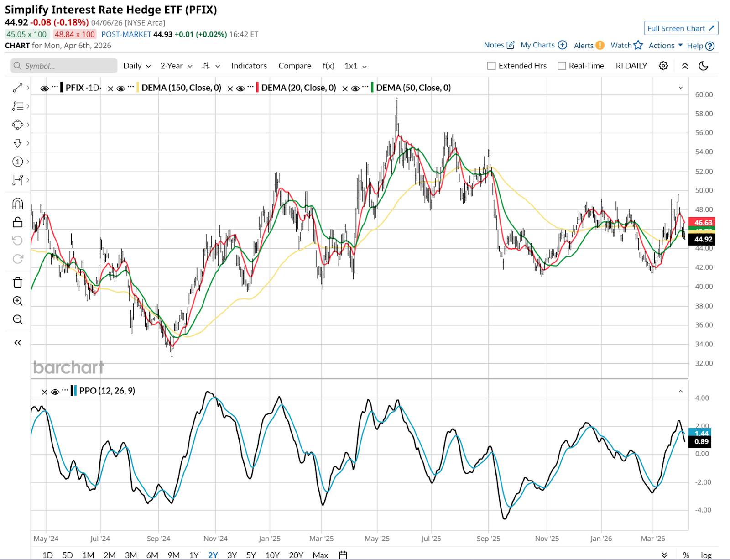Click the Full Screen Chart button
The image size is (730, 560).
pyautogui.click(x=681, y=28)
